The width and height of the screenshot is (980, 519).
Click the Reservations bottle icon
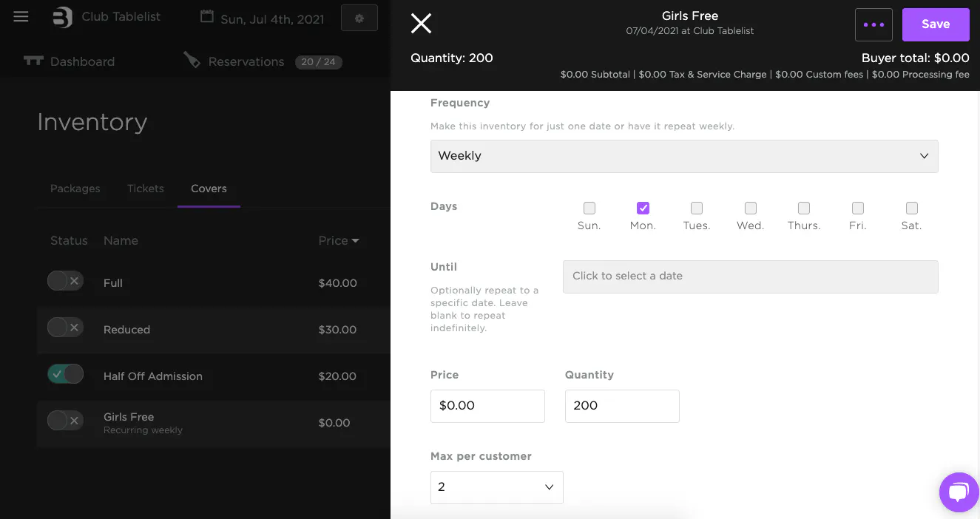point(192,61)
